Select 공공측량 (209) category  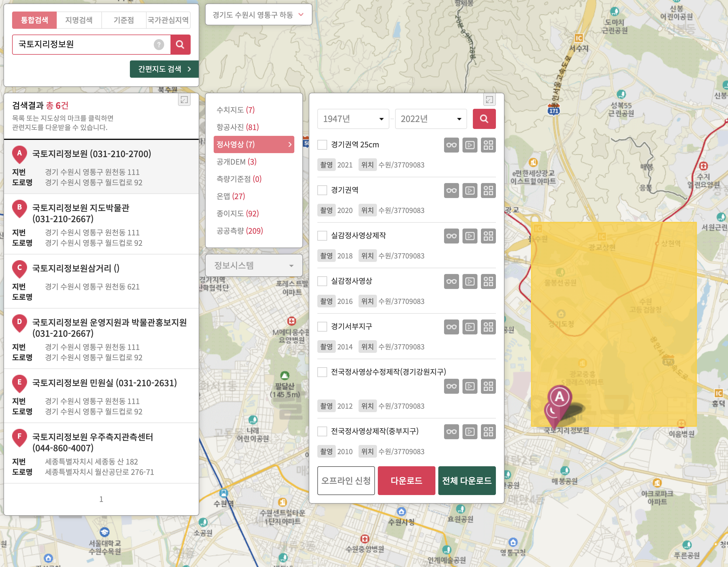tap(240, 231)
